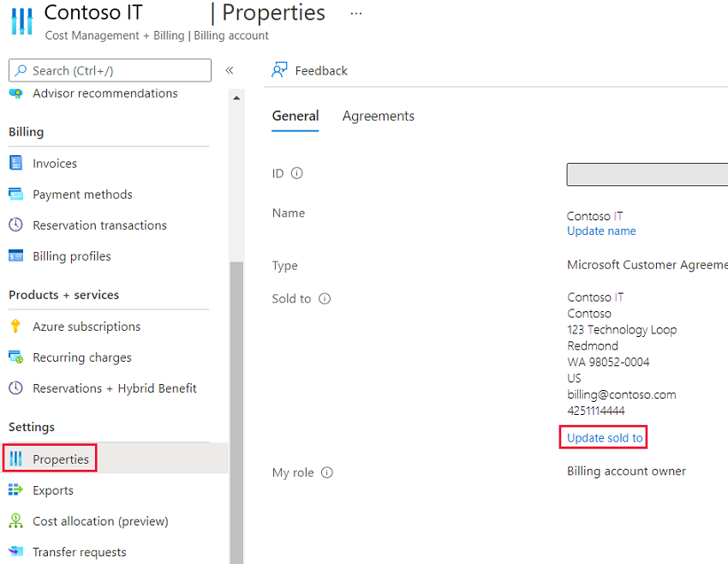728x564 pixels.
Task: Click the Reservation transactions clock icon
Action: [x=15, y=225]
